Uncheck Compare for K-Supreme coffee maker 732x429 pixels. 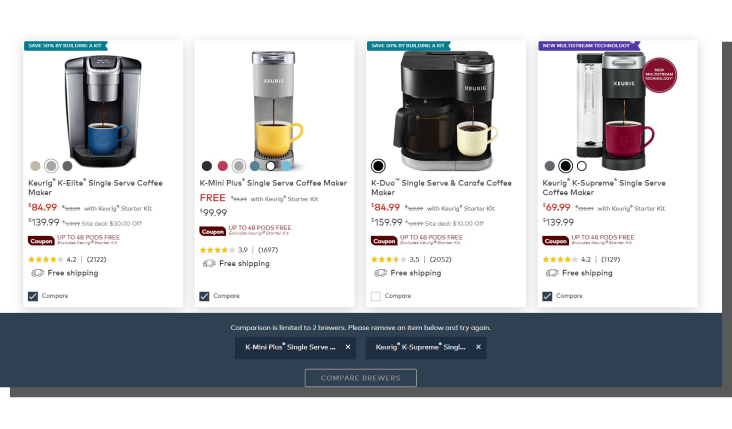[547, 296]
